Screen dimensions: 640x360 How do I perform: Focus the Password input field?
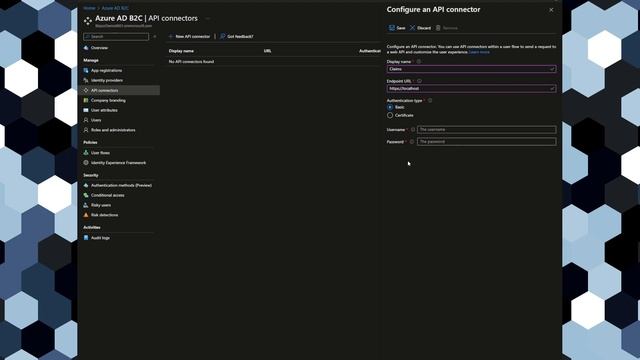click(487, 142)
